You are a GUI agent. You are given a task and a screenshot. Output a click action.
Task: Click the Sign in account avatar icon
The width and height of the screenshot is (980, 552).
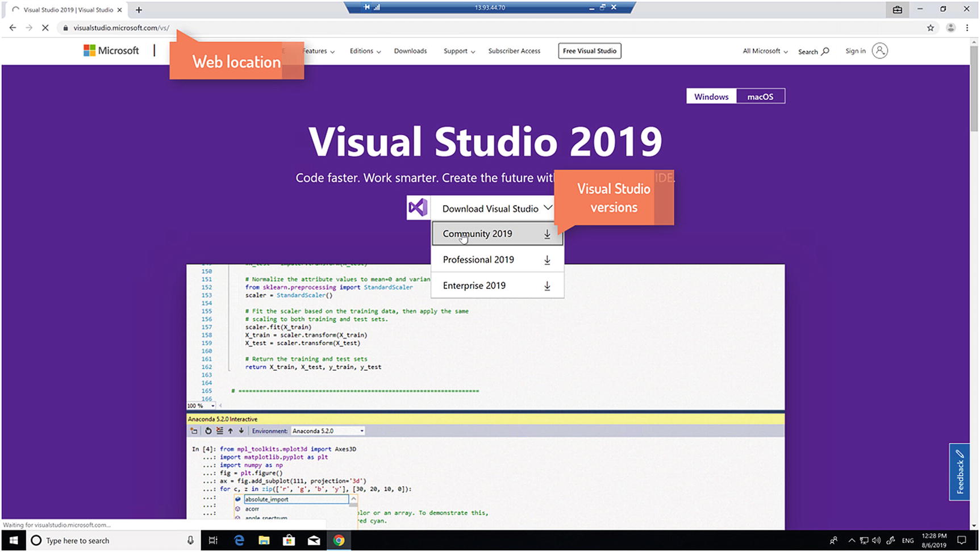click(879, 51)
